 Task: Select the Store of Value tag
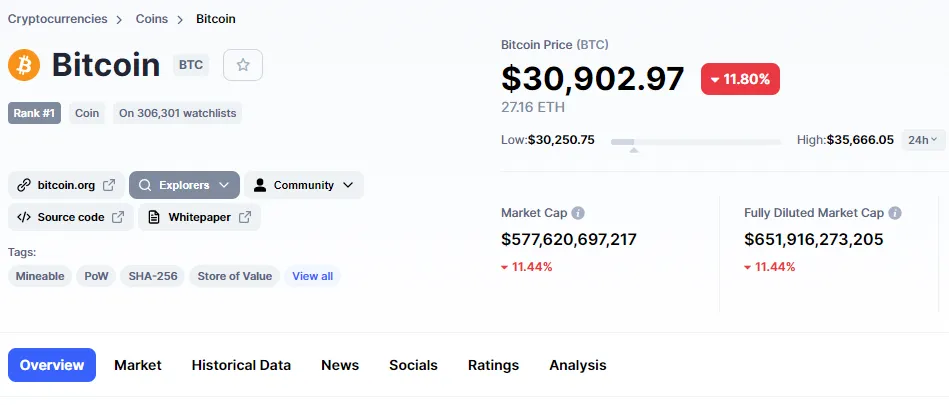click(x=235, y=276)
